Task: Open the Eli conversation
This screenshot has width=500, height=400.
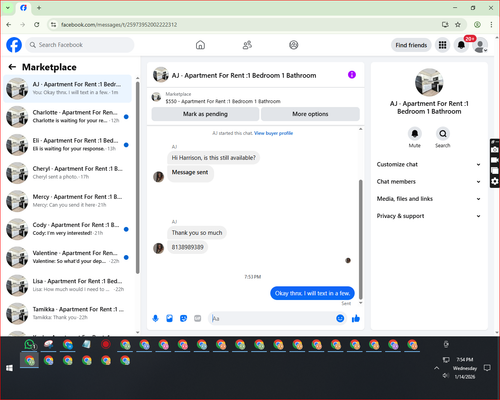Action: [68, 145]
